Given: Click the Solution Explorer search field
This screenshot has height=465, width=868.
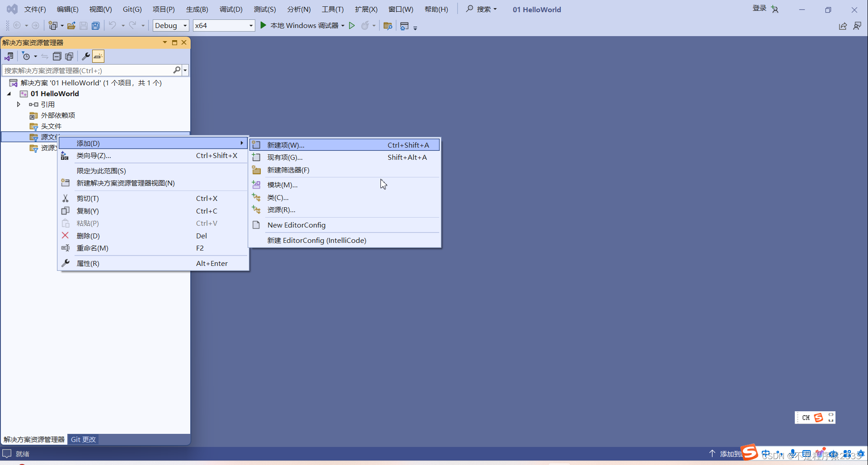Looking at the screenshot, I should [x=87, y=70].
